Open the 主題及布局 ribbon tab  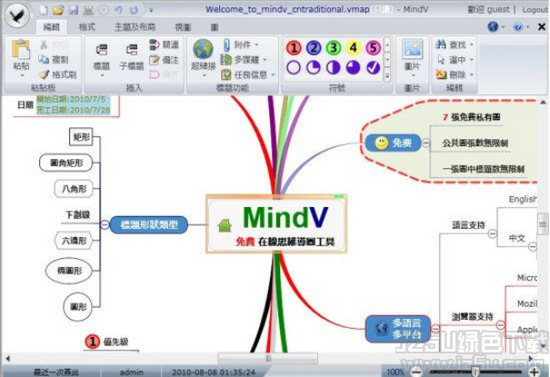135,27
